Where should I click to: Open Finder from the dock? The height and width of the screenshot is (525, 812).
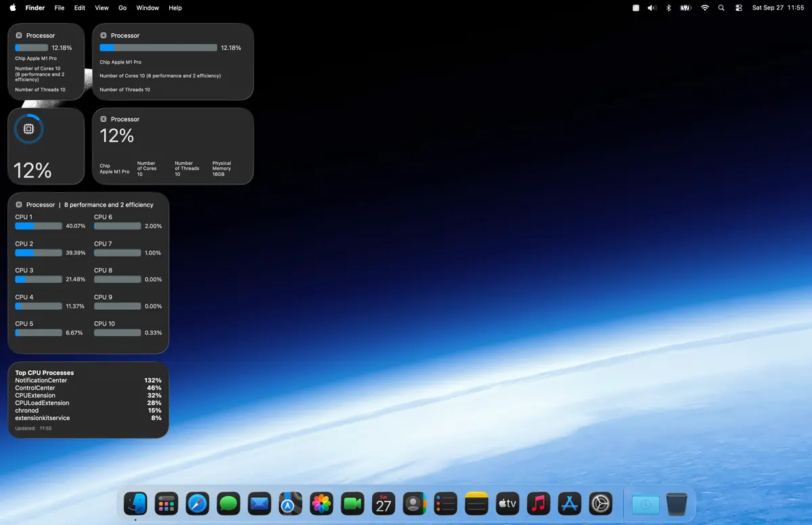click(x=135, y=503)
